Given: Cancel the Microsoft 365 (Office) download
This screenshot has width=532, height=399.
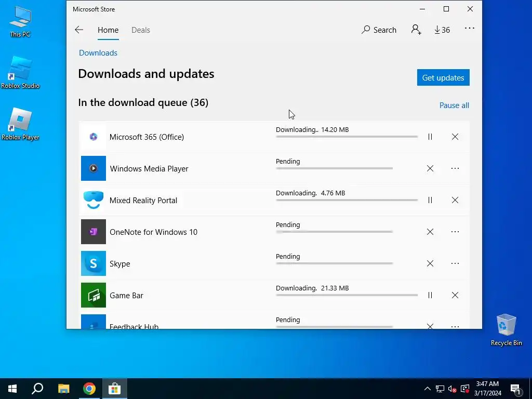Looking at the screenshot, I should [455, 137].
